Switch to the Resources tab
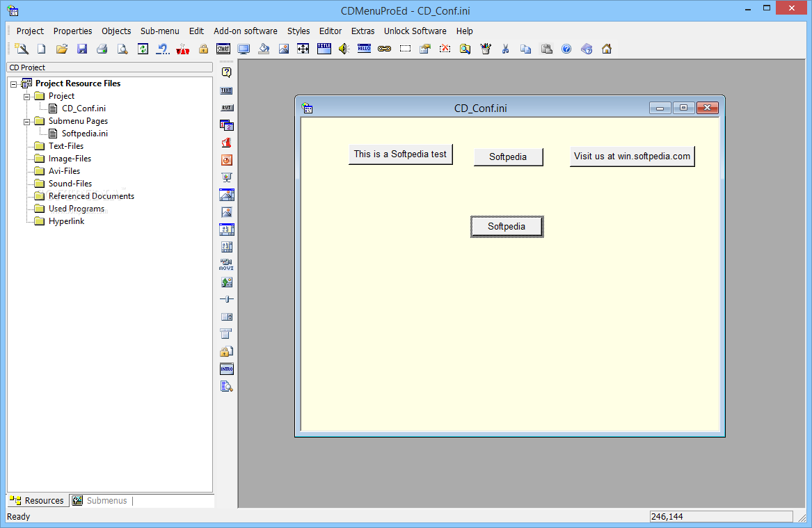 [x=38, y=501]
